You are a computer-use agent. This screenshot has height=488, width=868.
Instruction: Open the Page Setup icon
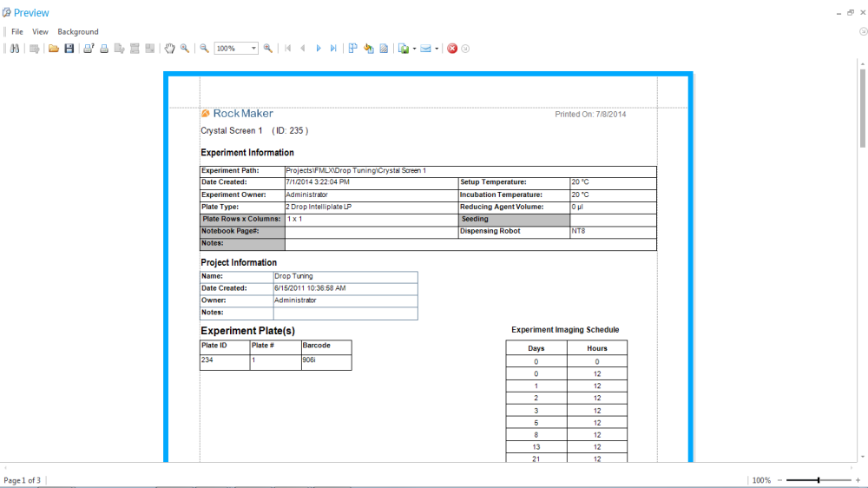pyautogui.click(x=119, y=49)
